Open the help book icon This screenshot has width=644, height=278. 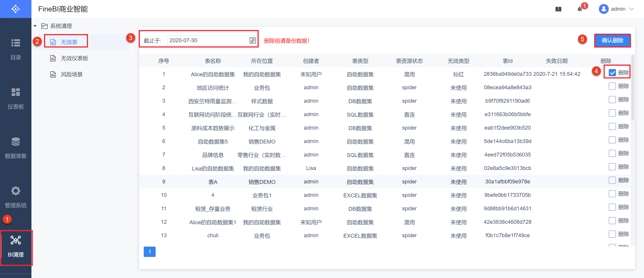point(558,9)
